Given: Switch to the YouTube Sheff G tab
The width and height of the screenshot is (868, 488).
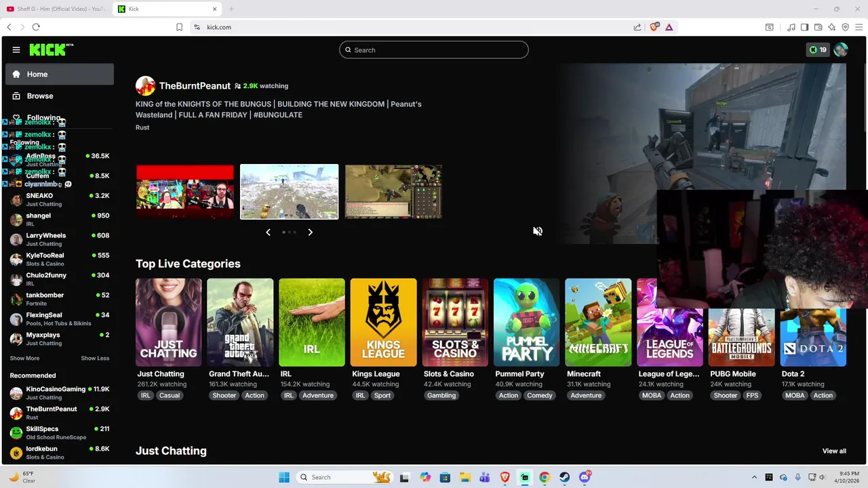Looking at the screenshot, I should [x=56, y=9].
